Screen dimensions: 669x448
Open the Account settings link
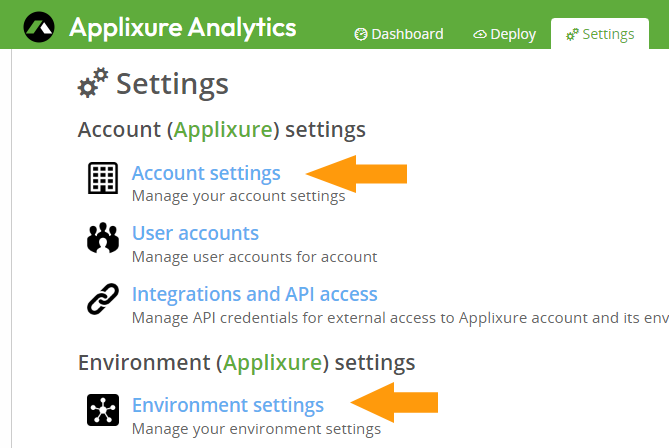coord(206,173)
